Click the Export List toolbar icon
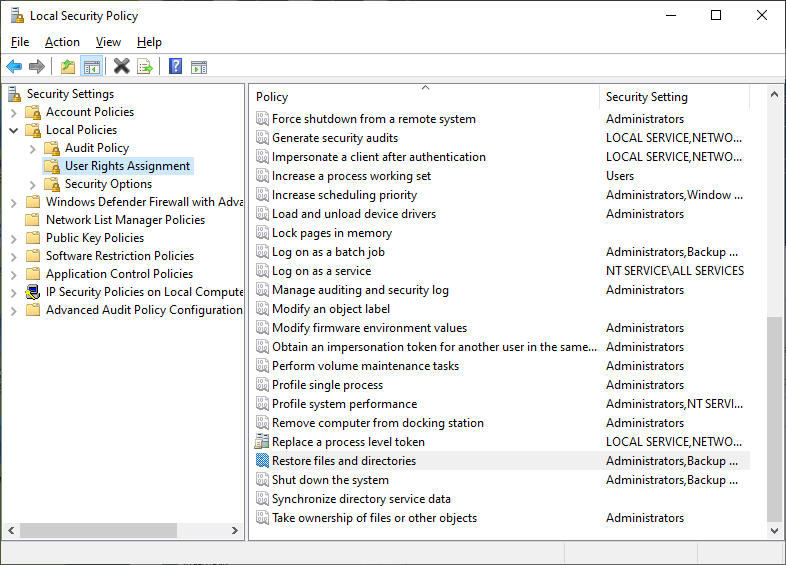Screen dimensions: 786x565 point(145,67)
